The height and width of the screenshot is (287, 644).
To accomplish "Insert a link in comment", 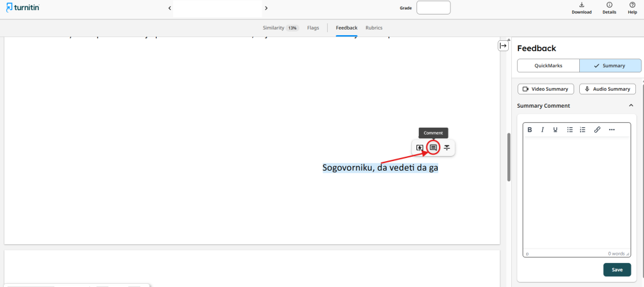I will [597, 130].
